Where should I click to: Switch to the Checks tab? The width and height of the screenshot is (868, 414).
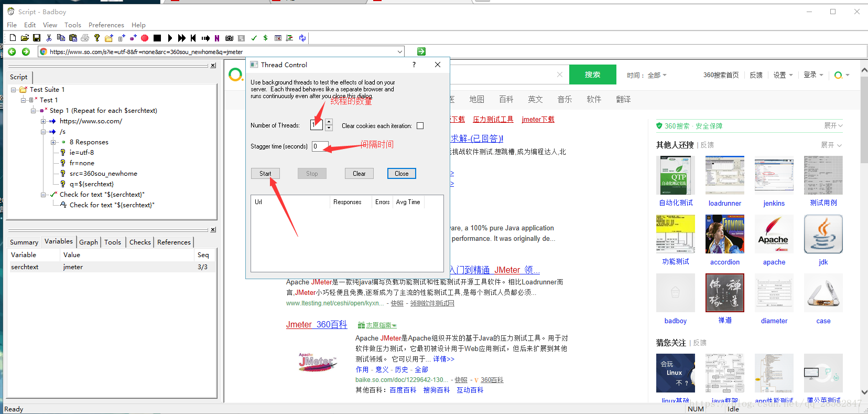[140, 242]
